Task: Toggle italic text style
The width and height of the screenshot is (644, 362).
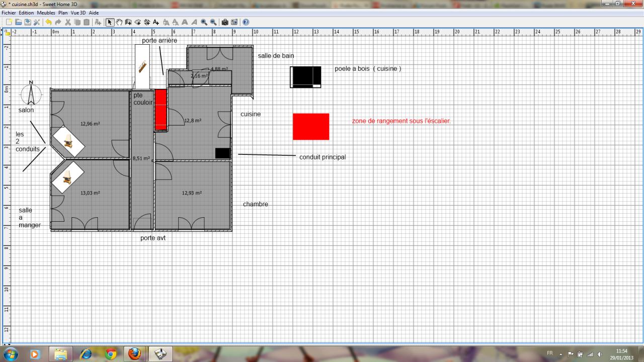Action: [x=194, y=22]
